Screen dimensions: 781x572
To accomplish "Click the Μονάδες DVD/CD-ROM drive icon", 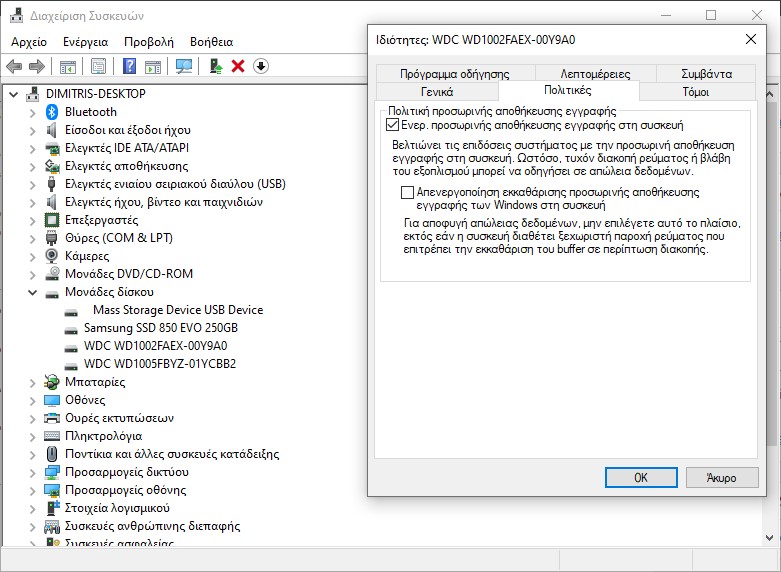I will [x=52, y=274].
